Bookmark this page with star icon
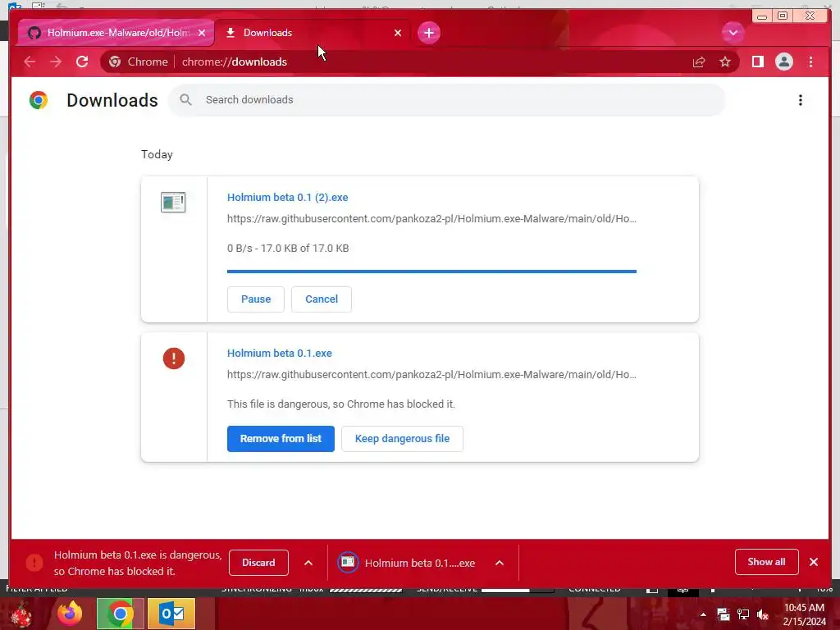This screenshot has width=840, height=630. coord(725,62)
